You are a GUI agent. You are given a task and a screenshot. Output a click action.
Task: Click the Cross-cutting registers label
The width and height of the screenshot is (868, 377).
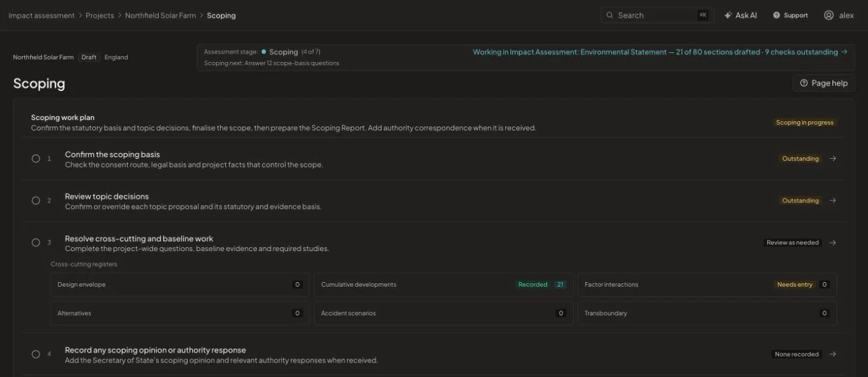tap(84, 264)
